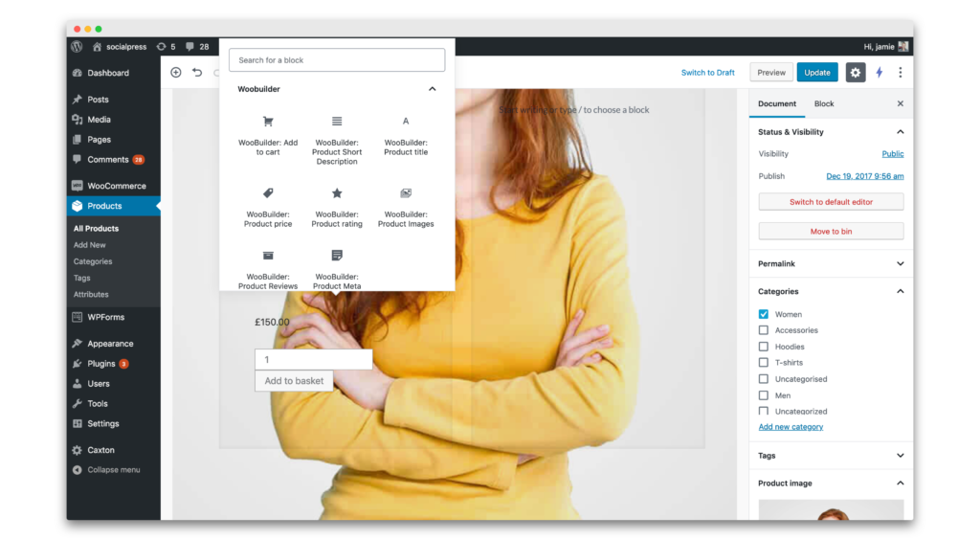This screenshot has height=540, width=980.
Task: Click the quantity field showing 1
Action: pos(313,359)
